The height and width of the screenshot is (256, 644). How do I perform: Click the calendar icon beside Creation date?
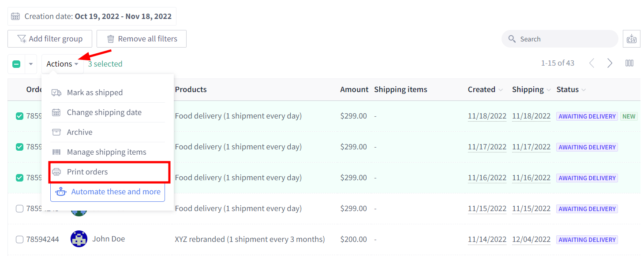[15, 16]
